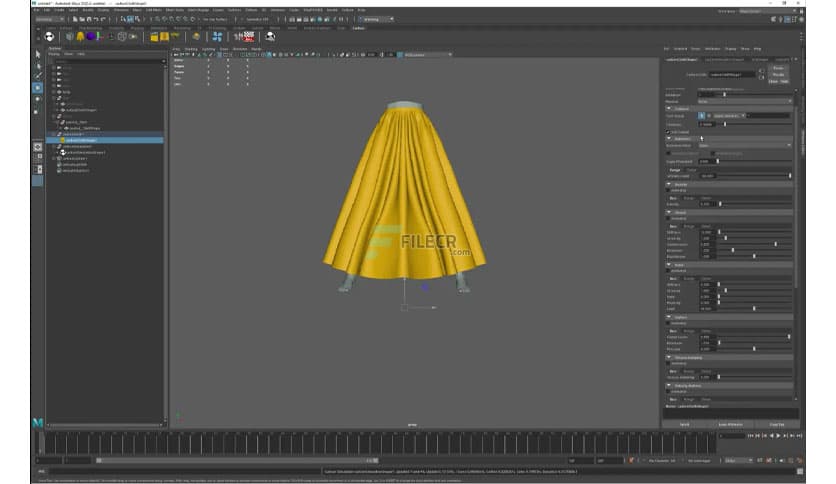Select the Lasso tool in the toolbox

pos(37,66)
